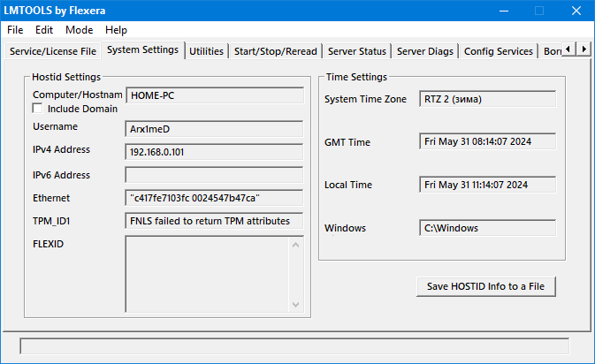The height and width of the screenshot is (364, 595).
Task: Click the System Time Zone label
Action: pos(365,99)
